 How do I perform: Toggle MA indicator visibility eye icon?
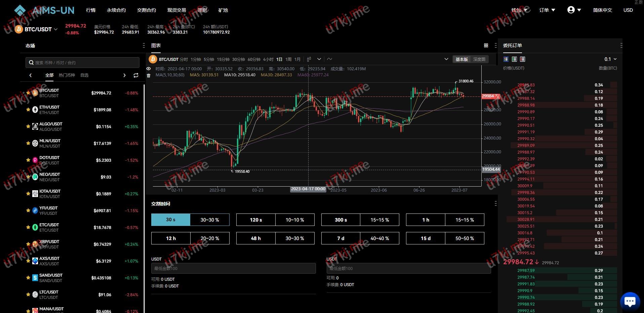[149, 69]
